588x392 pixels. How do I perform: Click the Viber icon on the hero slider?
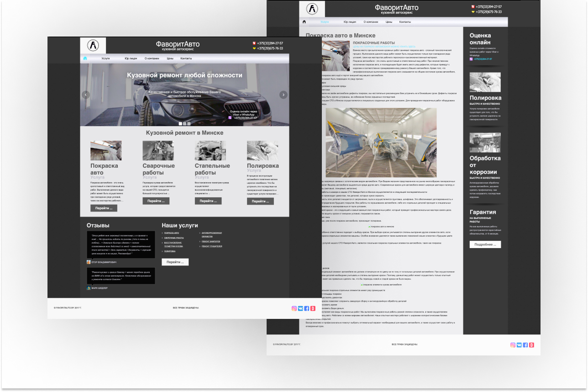pos(230,118)
